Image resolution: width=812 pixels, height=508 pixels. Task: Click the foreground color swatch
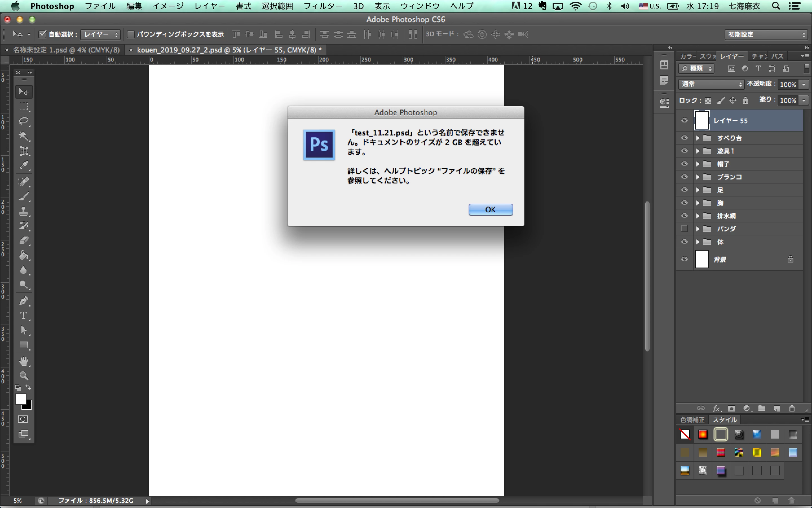pyautogui.click(x=21, y=399)
